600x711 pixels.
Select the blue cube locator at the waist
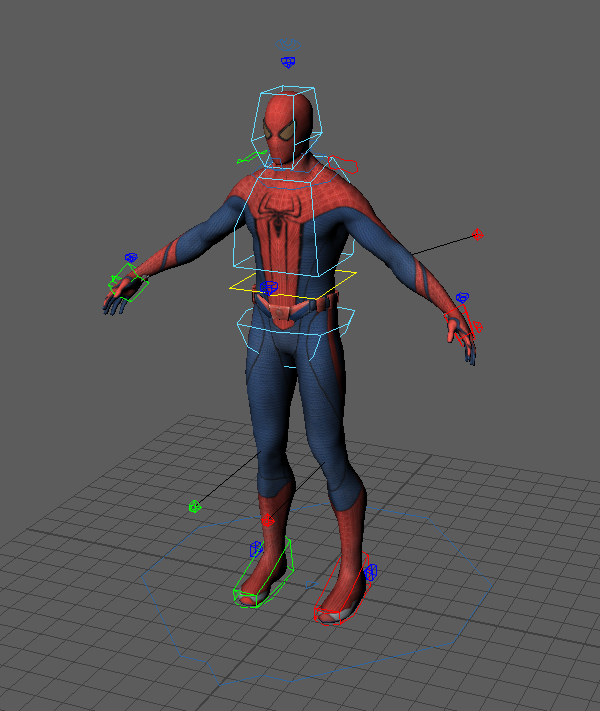click(x=268, y=287)
